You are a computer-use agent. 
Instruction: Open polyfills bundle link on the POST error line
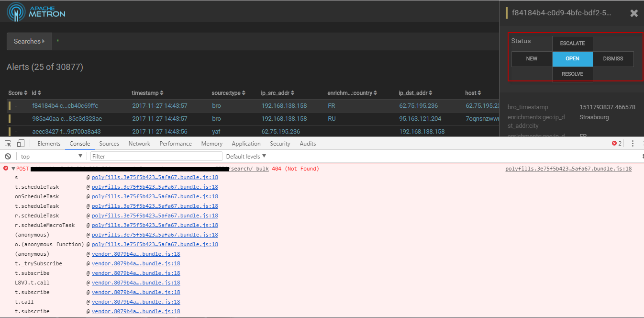(x=568, y=169)
